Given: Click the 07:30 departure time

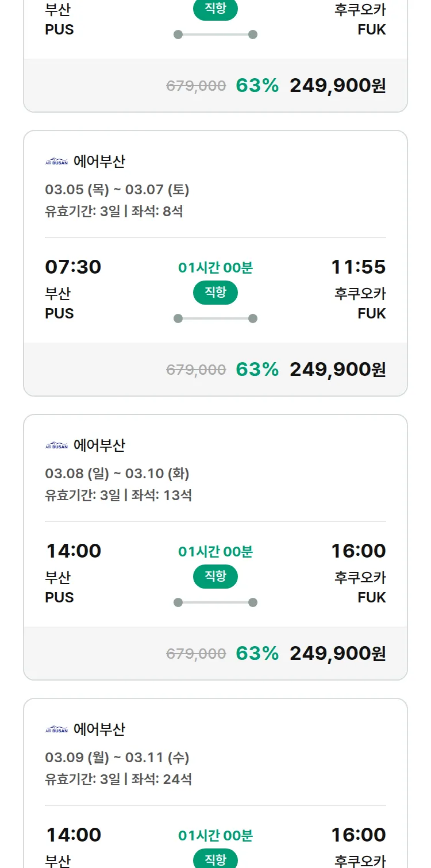Looking at the screenshot, I should pos(73,267).
